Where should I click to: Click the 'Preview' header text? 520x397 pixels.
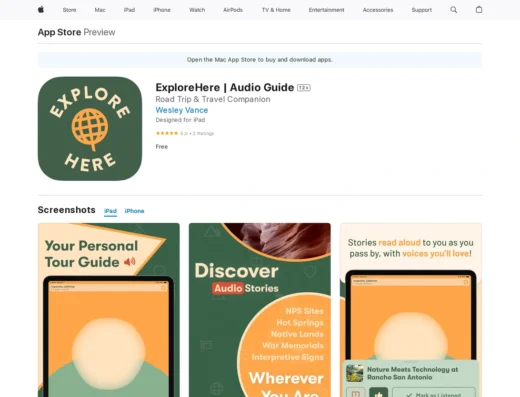point(99,32)
